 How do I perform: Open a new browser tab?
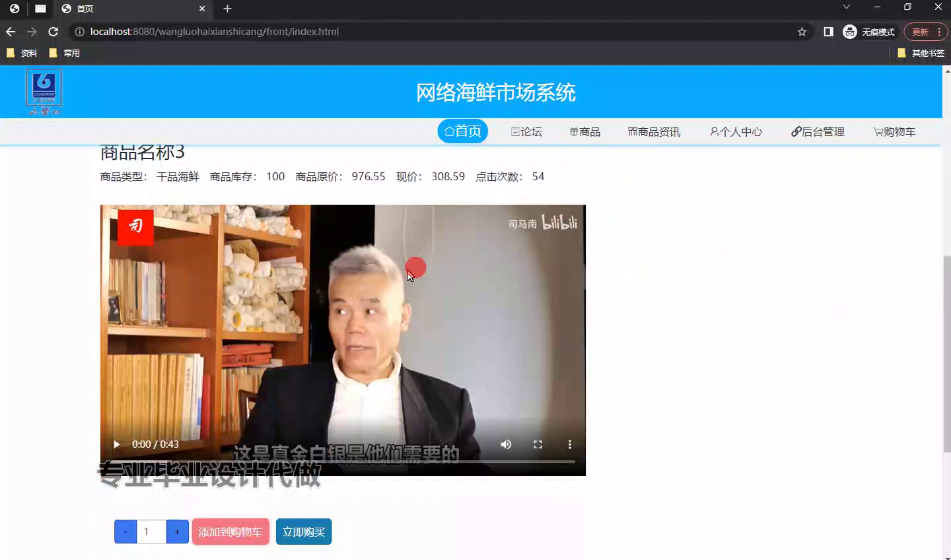point(227,9)
